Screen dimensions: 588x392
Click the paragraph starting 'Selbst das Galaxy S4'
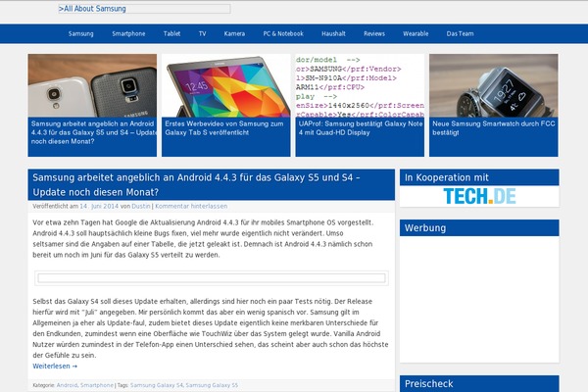point(211,328)
